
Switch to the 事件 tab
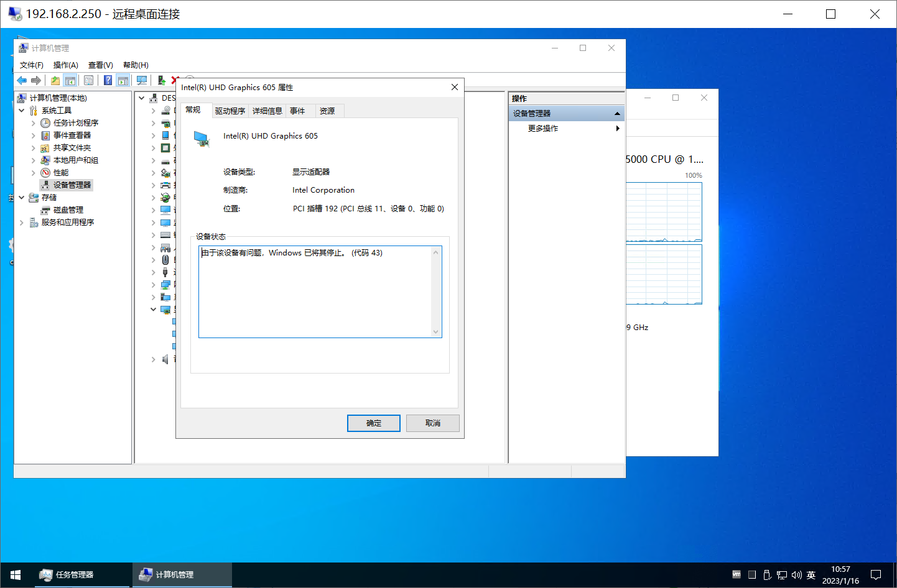tap(297, 111)
